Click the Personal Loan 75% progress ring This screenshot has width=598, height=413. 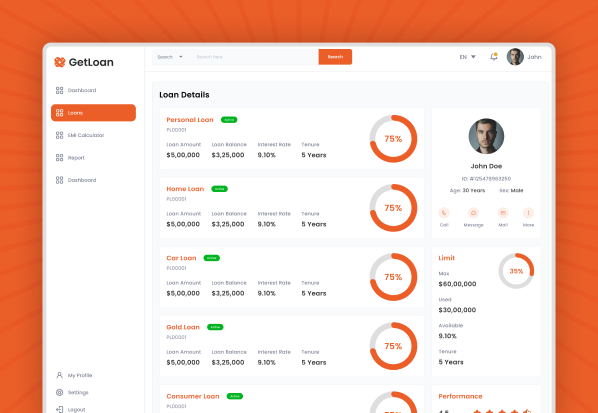point(393,139)
